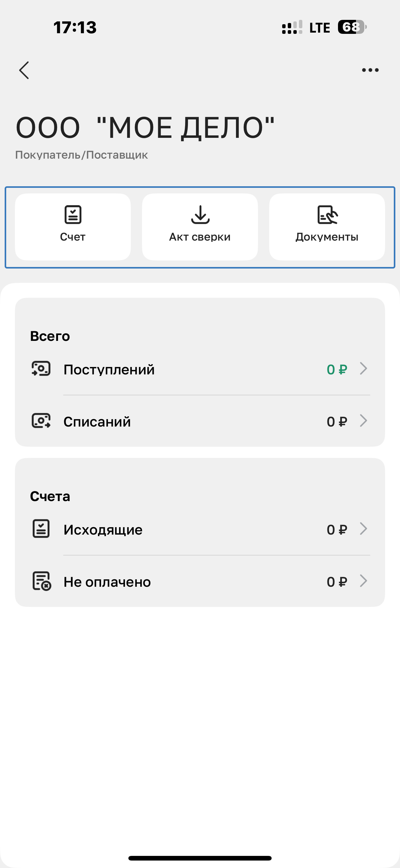Tap the Поступлений incoming money icon

pos(41,368)
